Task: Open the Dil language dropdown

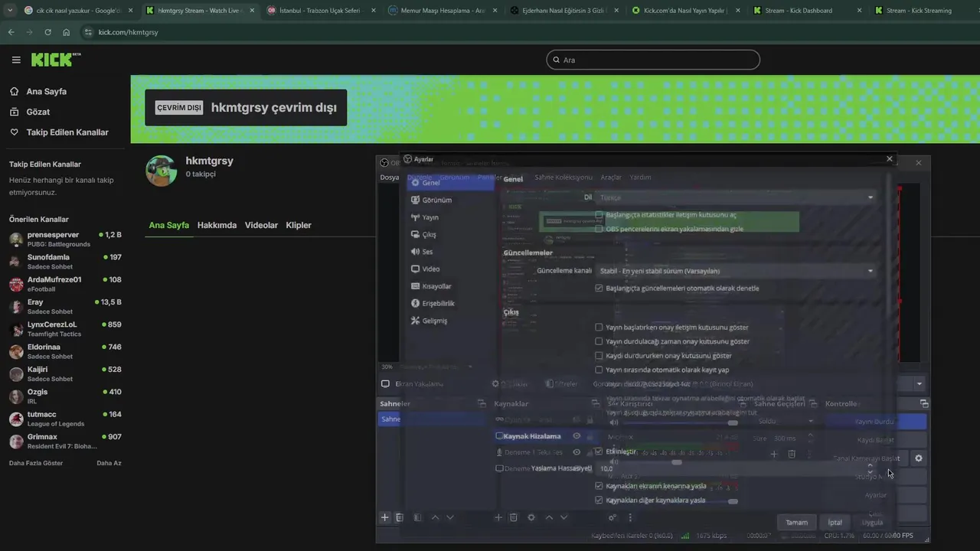Action: click(x=736, y=197)
